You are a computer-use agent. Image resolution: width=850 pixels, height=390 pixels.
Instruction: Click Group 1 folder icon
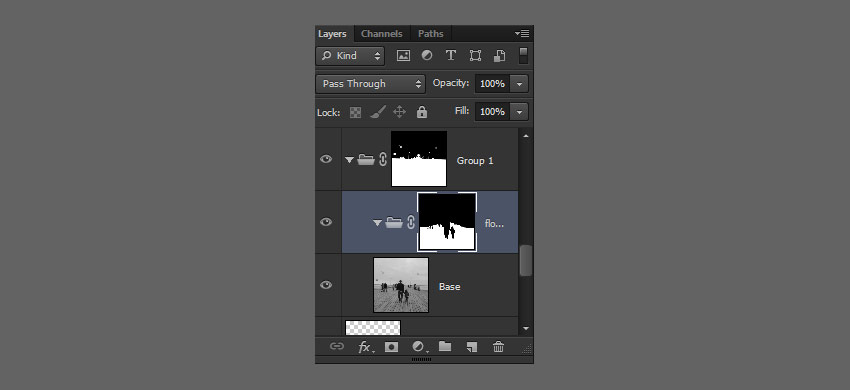click(x=366, y=159)
